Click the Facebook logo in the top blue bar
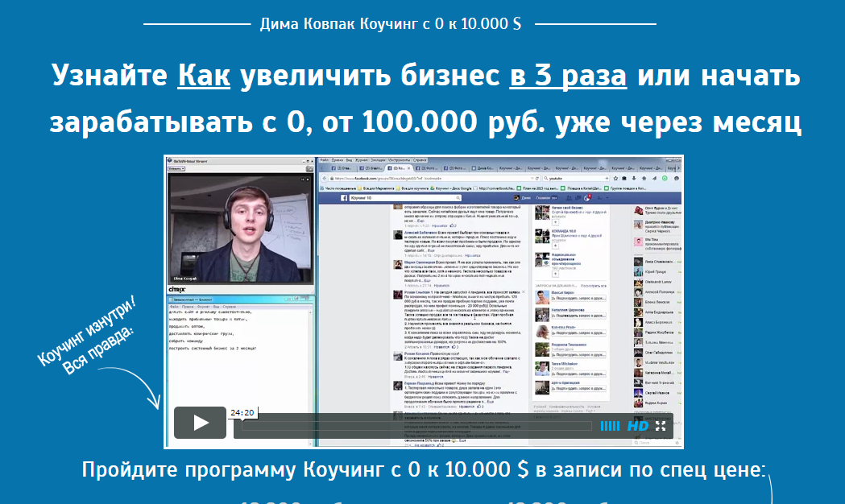The width and height of the screenshot is (845, 504). pos(344,197)
